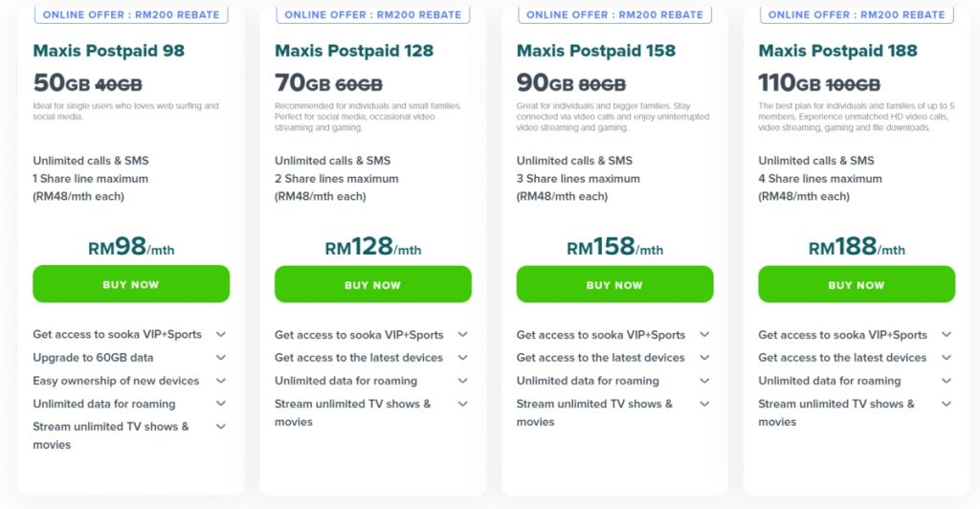Expand roaming data chevron in Postpaid 128
The height and width of the screenshot is (509, 980).
point(462,381)
